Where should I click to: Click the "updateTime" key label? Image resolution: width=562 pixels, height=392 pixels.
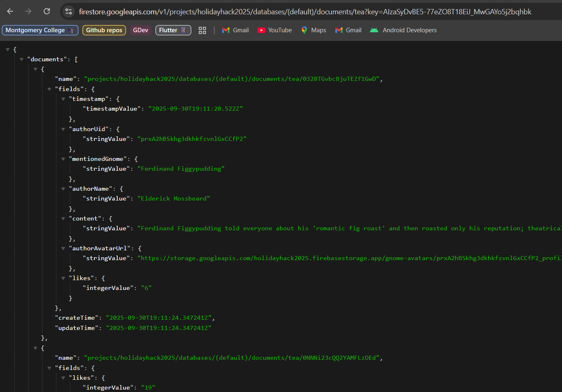(x=77, y=328)
